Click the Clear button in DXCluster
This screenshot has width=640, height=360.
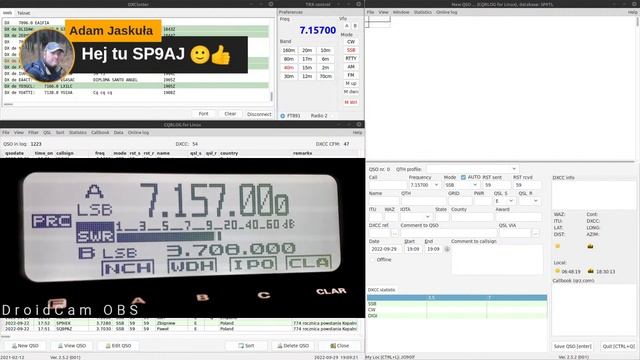point(230,114)
